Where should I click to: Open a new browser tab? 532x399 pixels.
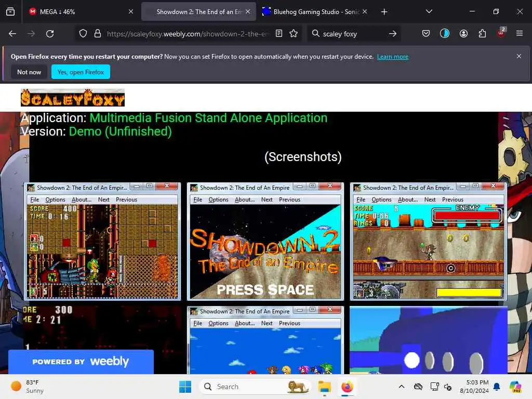pos(384,12)
